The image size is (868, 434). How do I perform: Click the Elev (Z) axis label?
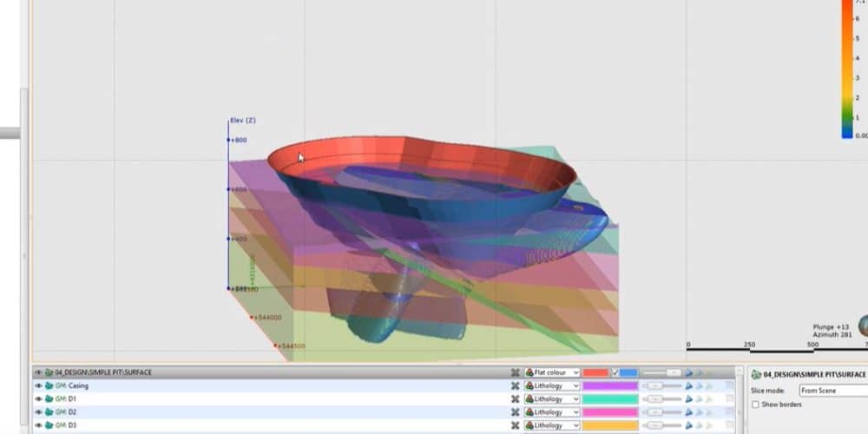(x=243, y=120)
